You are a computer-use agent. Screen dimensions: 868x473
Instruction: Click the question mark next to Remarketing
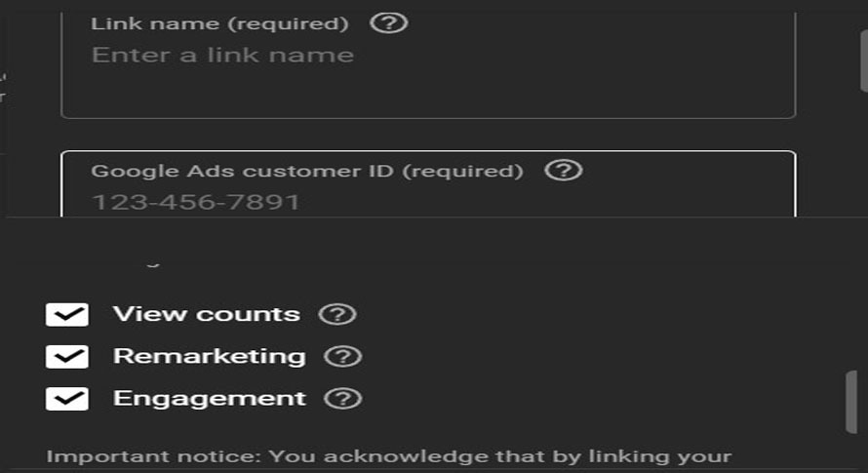[x=342, y=356]
